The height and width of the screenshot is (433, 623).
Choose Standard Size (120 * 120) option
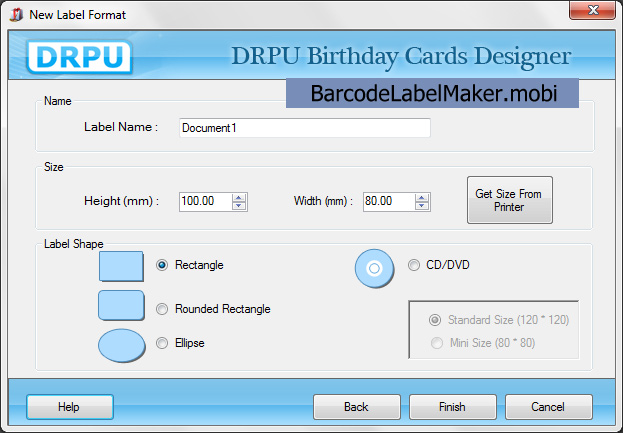[435, 320]
